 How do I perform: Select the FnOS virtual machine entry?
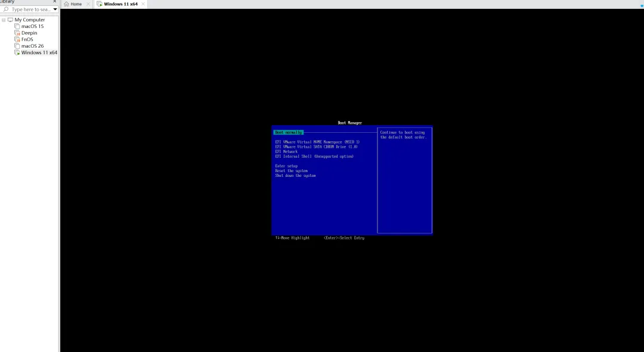pos(27,39)
